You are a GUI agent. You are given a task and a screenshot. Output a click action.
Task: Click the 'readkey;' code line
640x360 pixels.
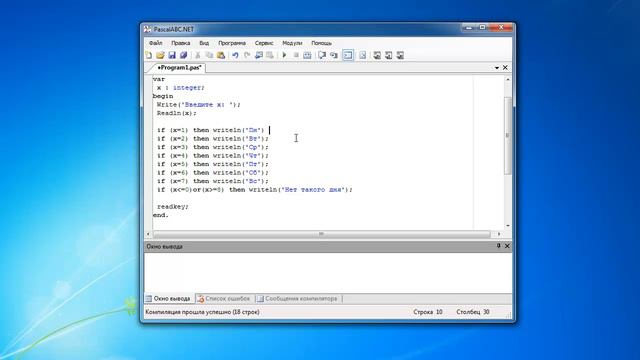(x=173, y=207)
